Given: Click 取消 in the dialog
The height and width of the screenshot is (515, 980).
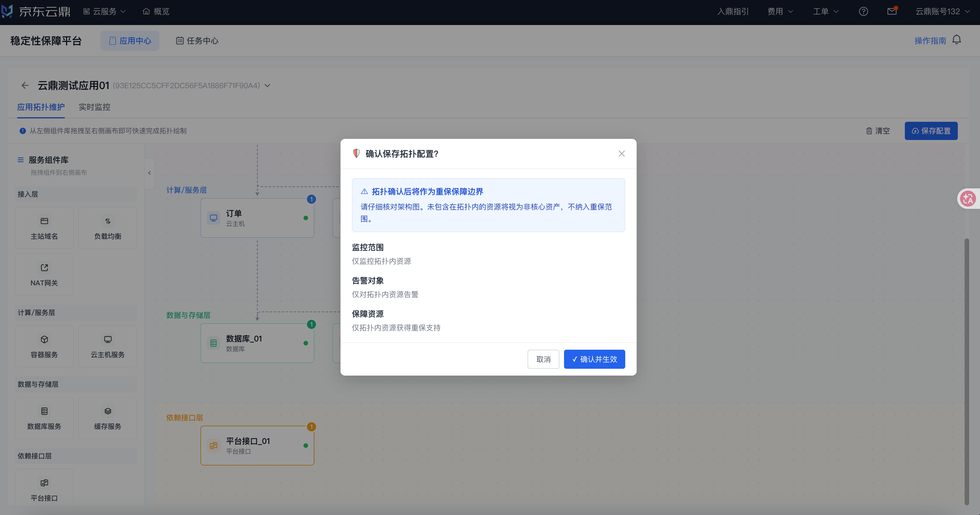Looking at the screenshot, I should [x=543, y=359].
